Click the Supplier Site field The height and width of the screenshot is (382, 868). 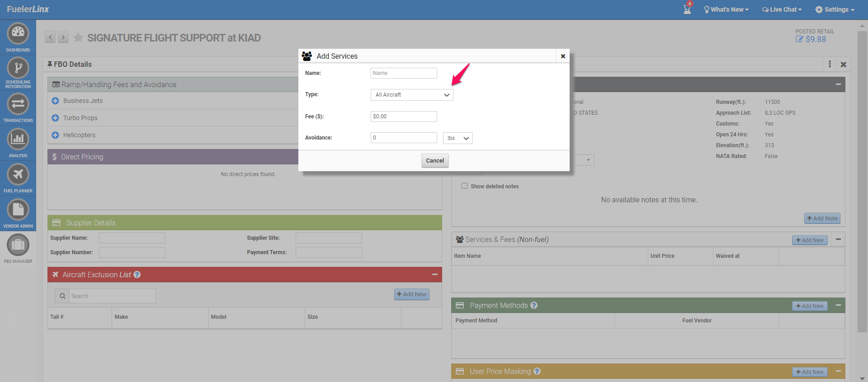pyautogui.click(x=329, y=238)
